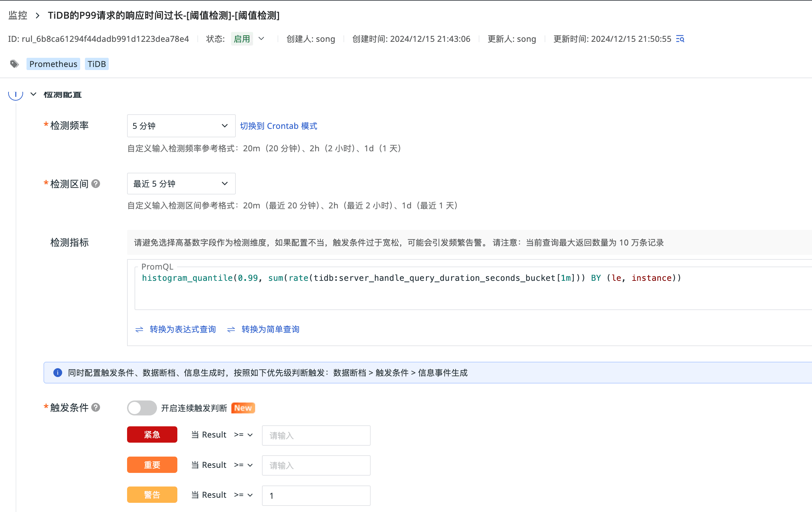
Task: Open operator dropdown in 警告 row
Action: tap(243, 495)
